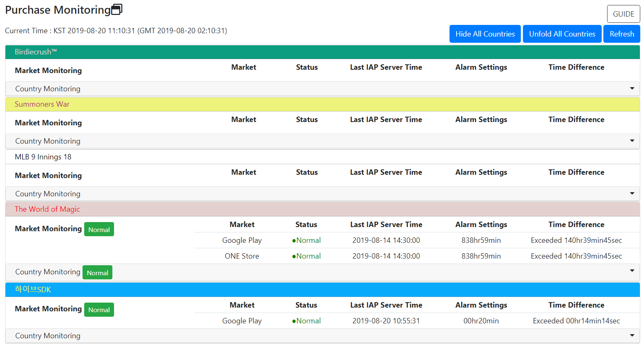Image resolution: width=644 pixels, height=352 pixels.
Task: Select the Summoners War game header
Action: [x=323, y=104]
